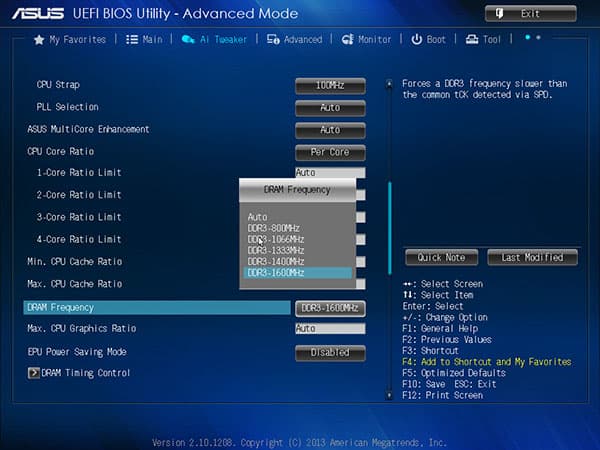600x450 pixels.
Task: Click the Boot power icon
Action: [x=416, y=39]
